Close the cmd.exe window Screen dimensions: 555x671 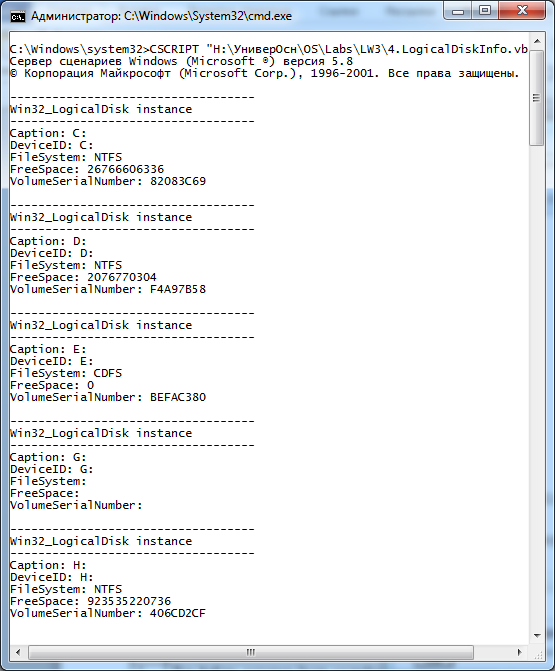click(x=522, y=11)
